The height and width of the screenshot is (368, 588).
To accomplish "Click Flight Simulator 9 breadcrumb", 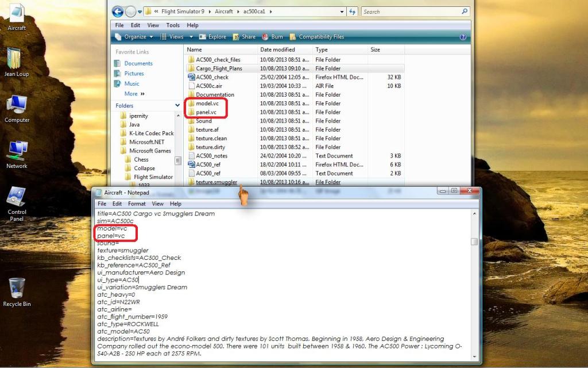I will [183, 11].
